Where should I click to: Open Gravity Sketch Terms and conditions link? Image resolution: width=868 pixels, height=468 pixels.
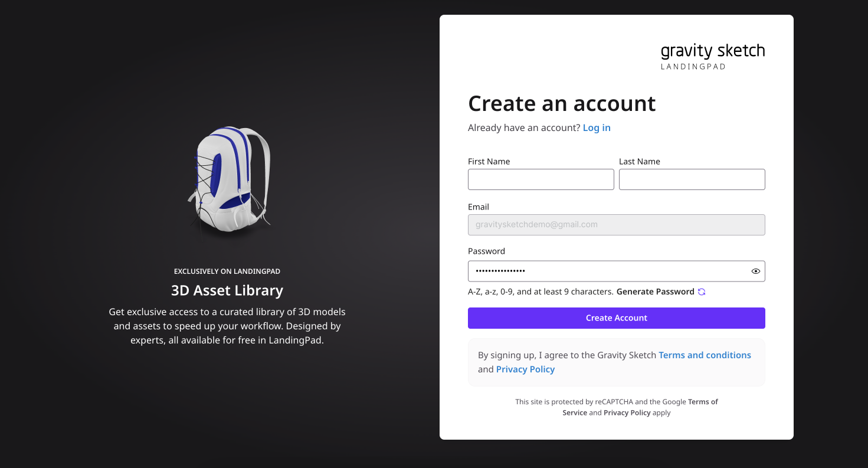point(705,355)
